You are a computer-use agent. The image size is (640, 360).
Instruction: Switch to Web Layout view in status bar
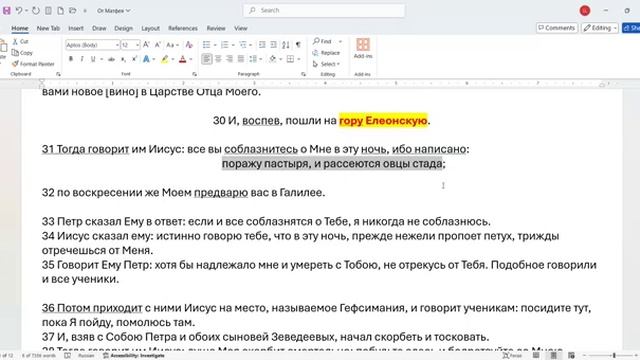[x=571, y=356]
